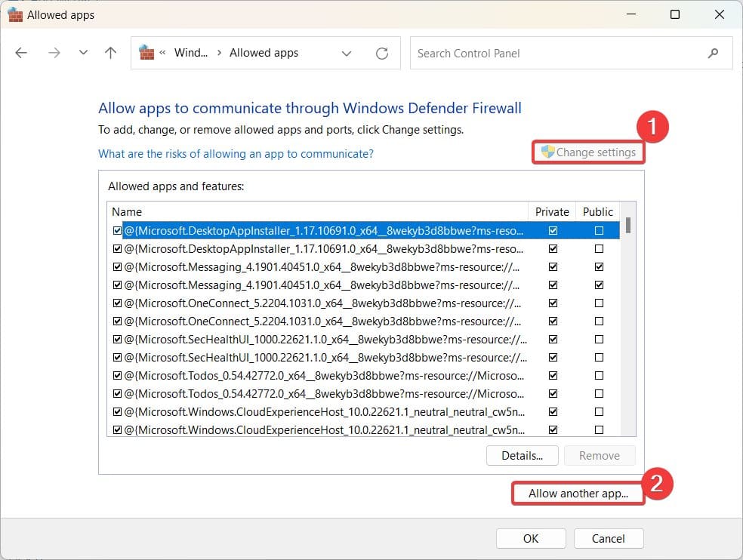Toggle Public checkbox for first DesktopAppInstaller entry
This screenshot has width=743, height=560.
click(x=599, y=230)
